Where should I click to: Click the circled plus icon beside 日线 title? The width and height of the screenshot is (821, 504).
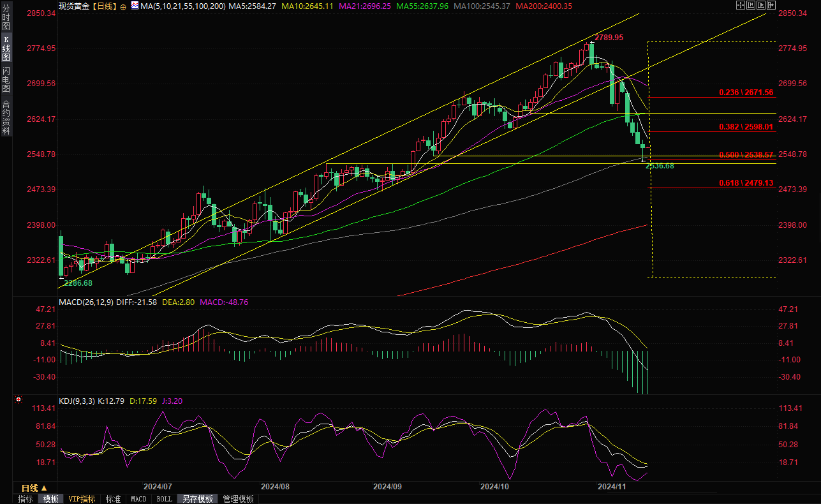click(x=123, y=6)
